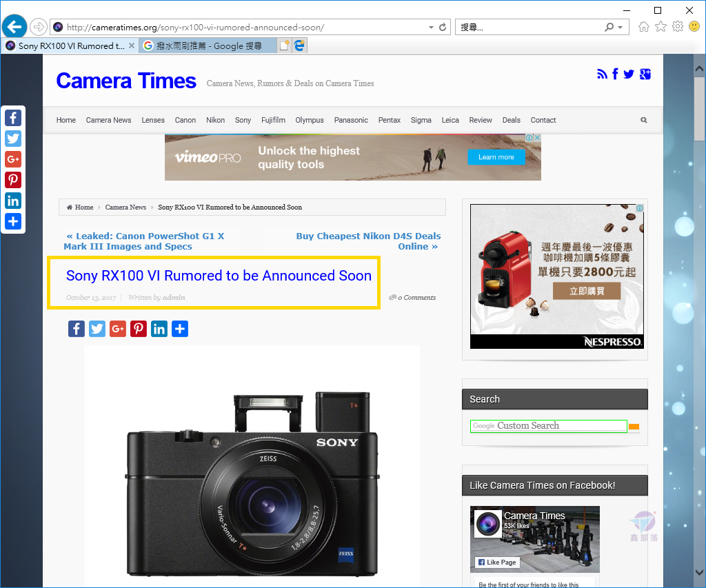Open the Sigma menu item
This screenshot has height=588, width=706.
click(x=421, y=120)
